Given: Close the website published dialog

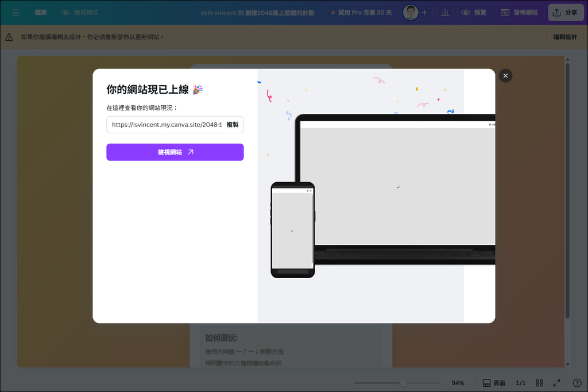Looking at the screenshot, I should (x=505, y=75).
